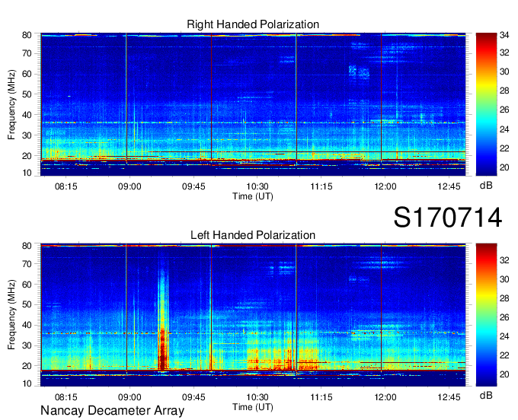Click 10 MHz tick on Left Handed frequency axis
This screenshot has width=518, height=420.
[27, 383]
